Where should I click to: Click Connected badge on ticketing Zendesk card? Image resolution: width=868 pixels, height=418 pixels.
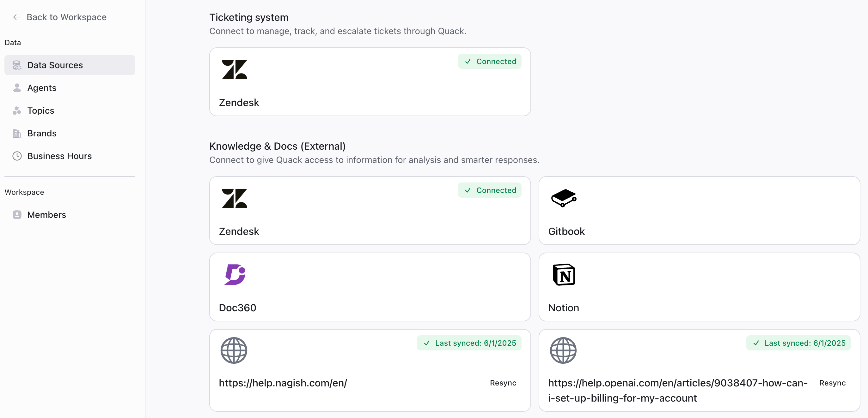[490, 62]
